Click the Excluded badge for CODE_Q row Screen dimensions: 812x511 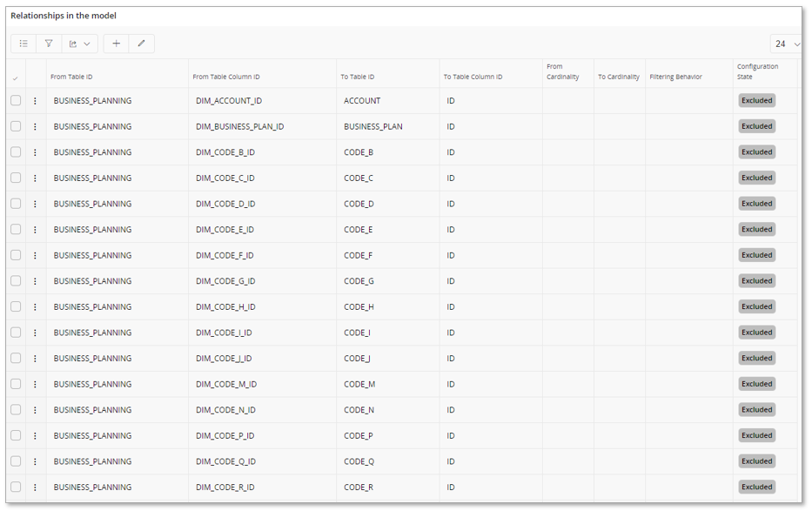coord(756,461)
